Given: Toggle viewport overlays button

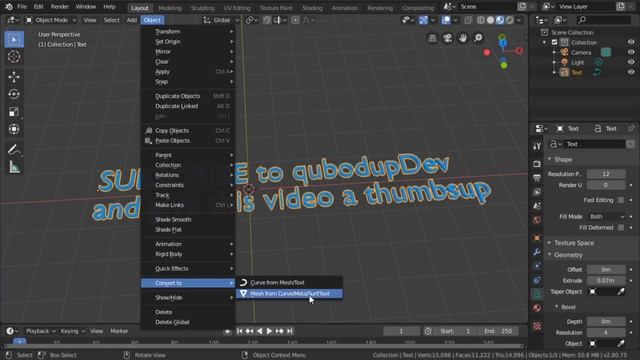Looking at the screenshot, I should point(446,20).
